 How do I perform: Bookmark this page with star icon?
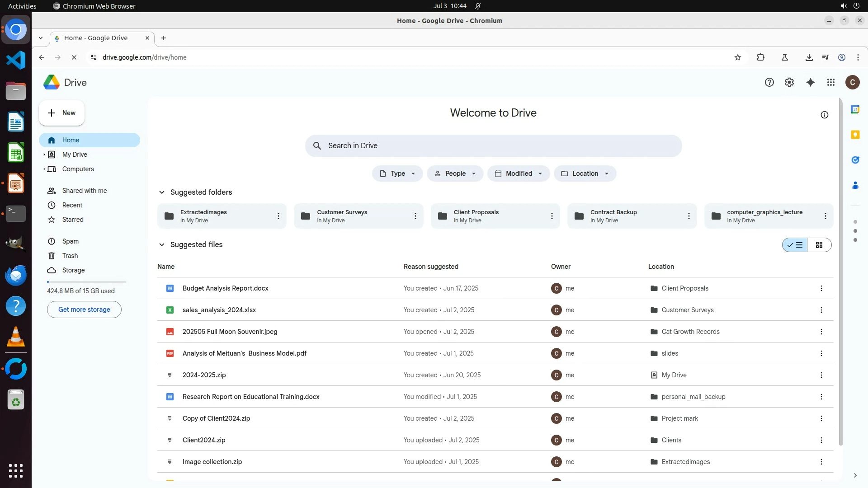[737, 57]
